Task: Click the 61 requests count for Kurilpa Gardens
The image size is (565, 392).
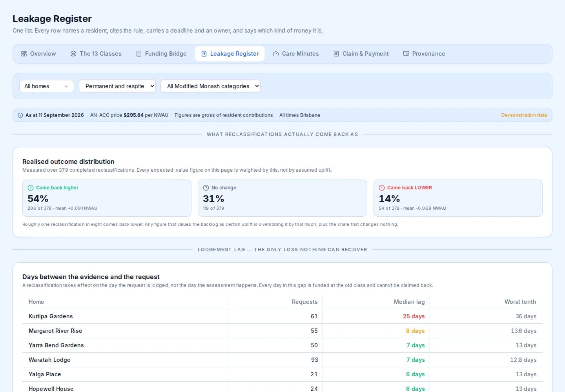Action: click(x=314, y=316)
